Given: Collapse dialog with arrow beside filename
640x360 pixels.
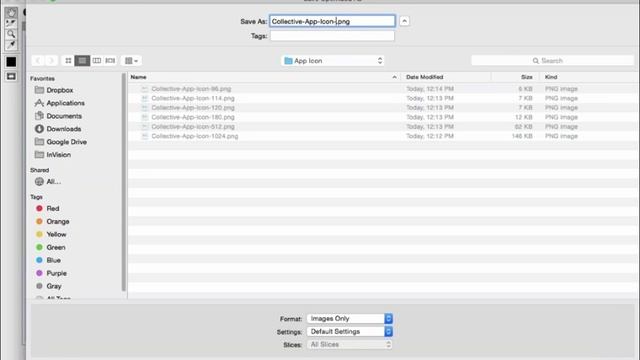Looking at the screenshot, I should pos(404,21).
